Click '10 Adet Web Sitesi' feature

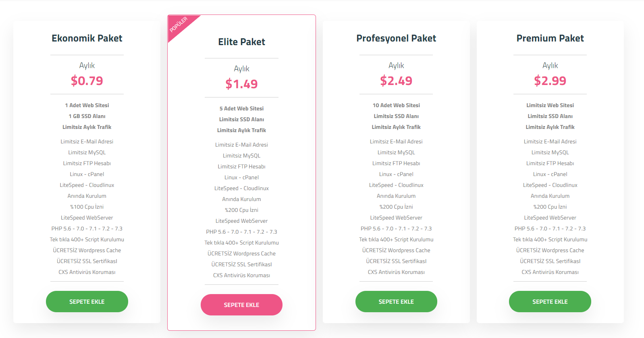396,105
